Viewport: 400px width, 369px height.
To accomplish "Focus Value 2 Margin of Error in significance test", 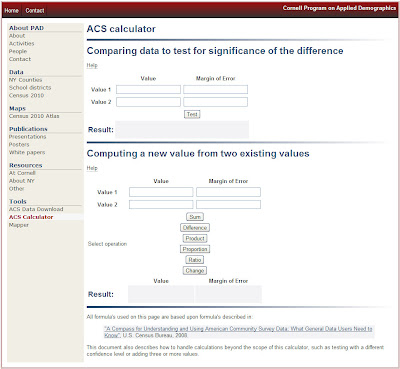I will coord(215,102).
